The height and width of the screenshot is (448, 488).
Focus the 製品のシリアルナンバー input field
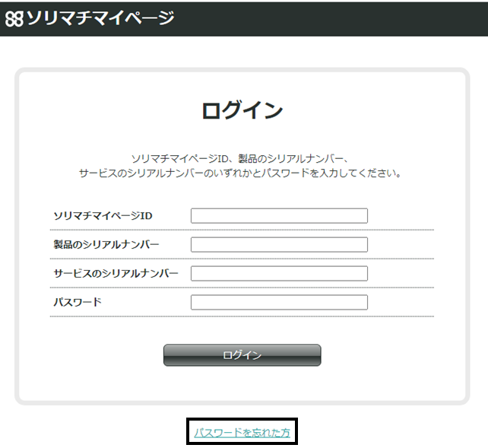(279, 245)
